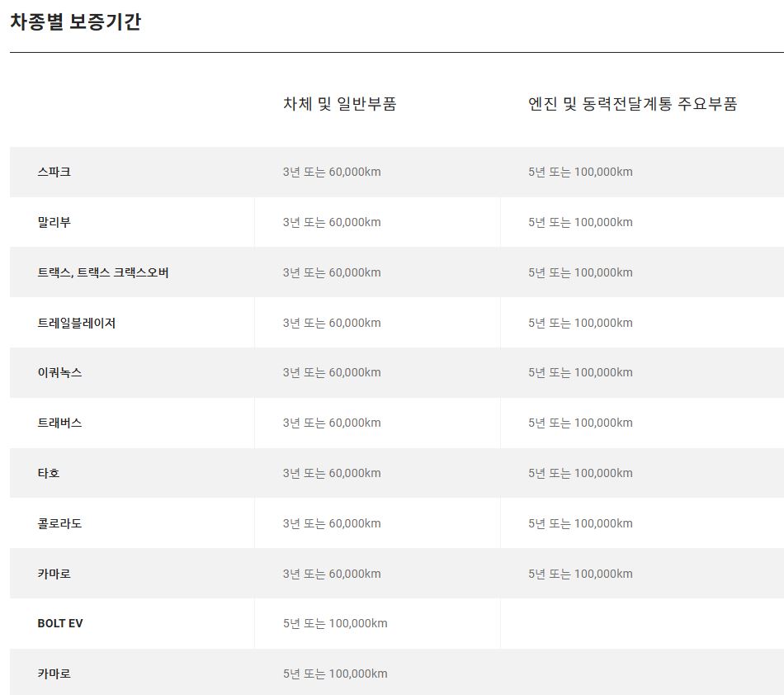Select 카마로 name in the bottom 100,000km-only row
The height and width of the screenshot is (695, 784).
pyautogui.click(x=54, y=674)
